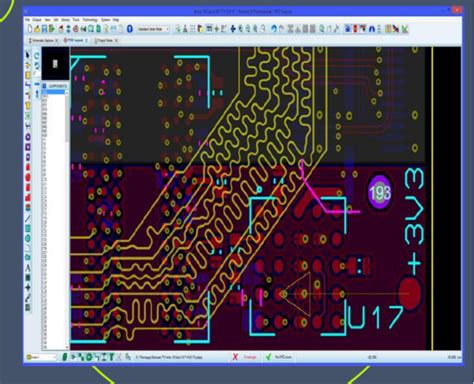Click the blue cross pan/center icon
This screenshot has width=474, height=384.
tap(233, 29)
